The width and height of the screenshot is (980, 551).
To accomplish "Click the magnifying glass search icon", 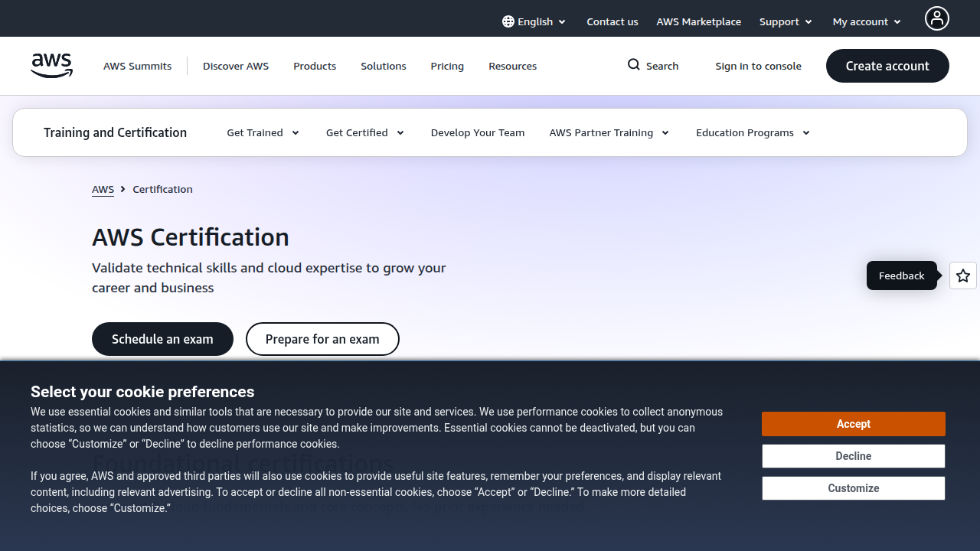I will 634,65.
